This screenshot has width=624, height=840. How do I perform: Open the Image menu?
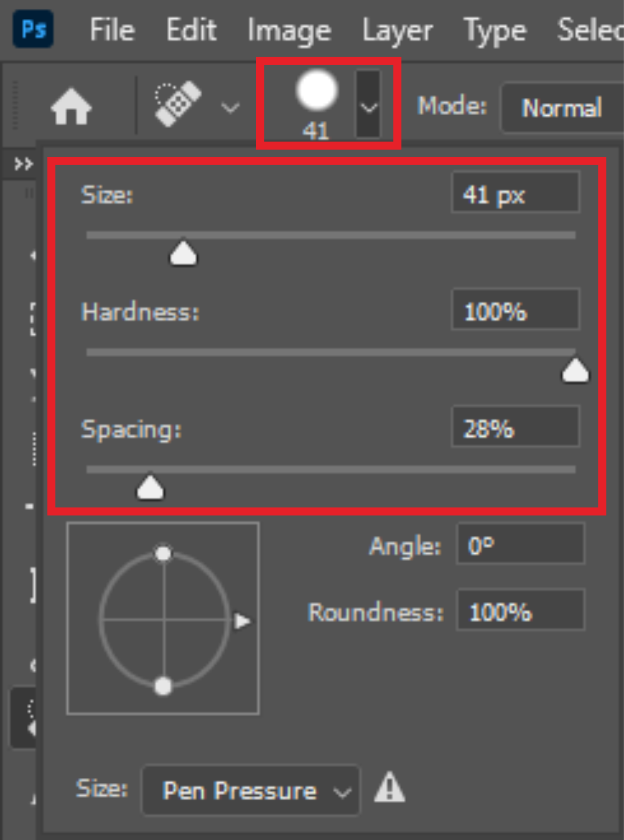(x=289, y=31)
